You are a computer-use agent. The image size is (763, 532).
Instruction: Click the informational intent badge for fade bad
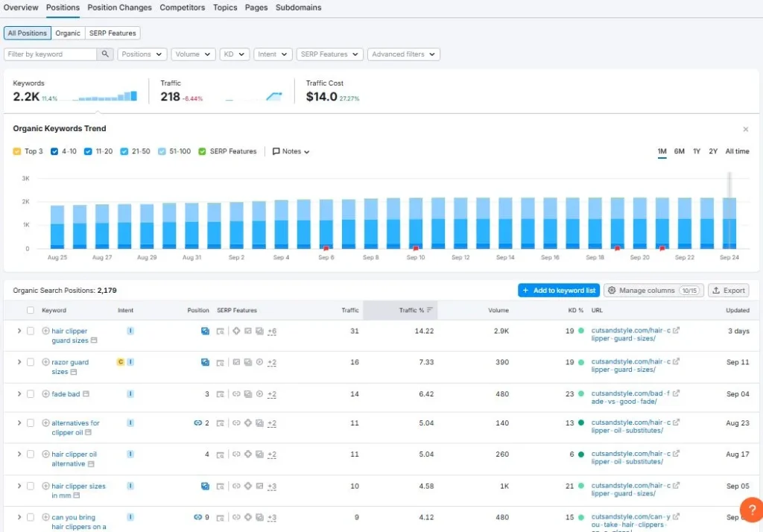[x=130, y=393]
